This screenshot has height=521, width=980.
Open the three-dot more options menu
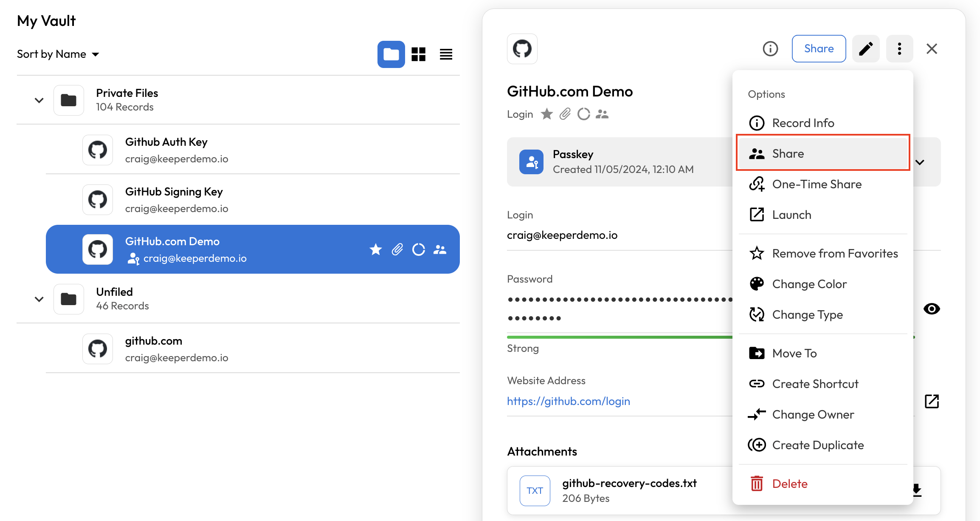(899, 49)
